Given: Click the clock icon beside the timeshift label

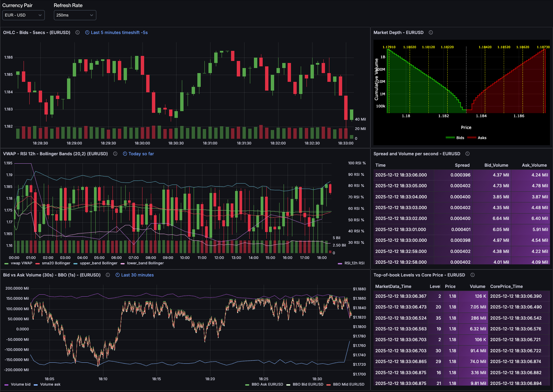Looking at the screenshot, I should [x=87, y=32].
